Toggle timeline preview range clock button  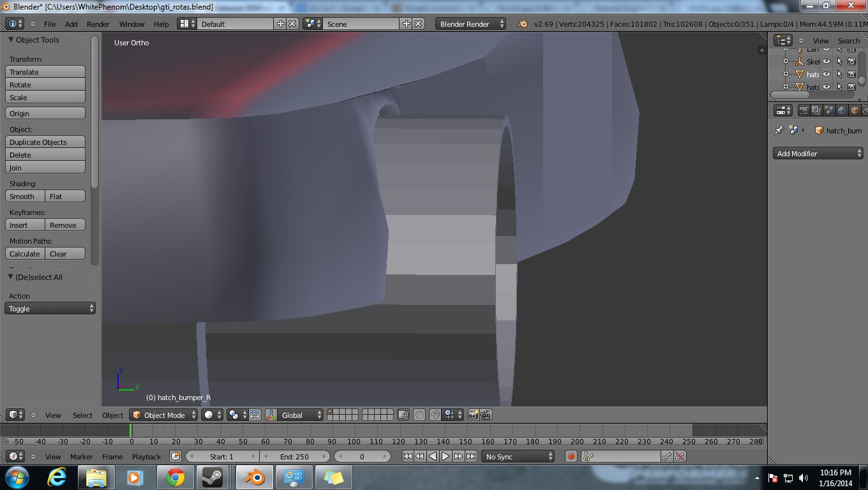pyautogui.click(x=176, y=456)
